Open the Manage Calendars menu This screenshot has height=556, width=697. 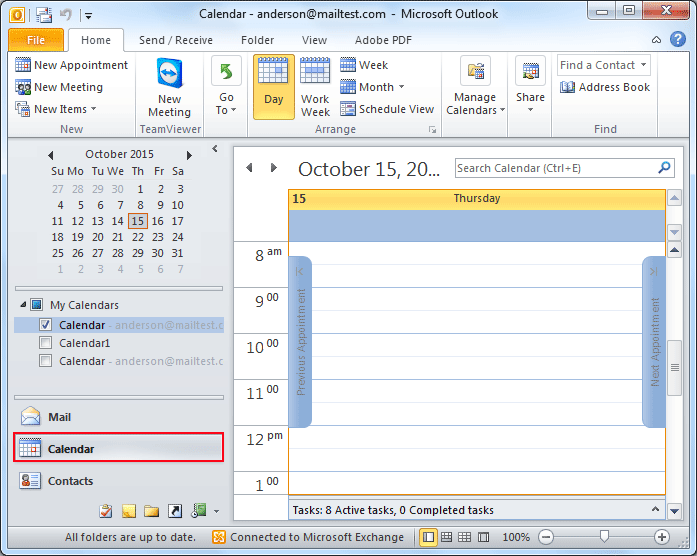(475, 87)
